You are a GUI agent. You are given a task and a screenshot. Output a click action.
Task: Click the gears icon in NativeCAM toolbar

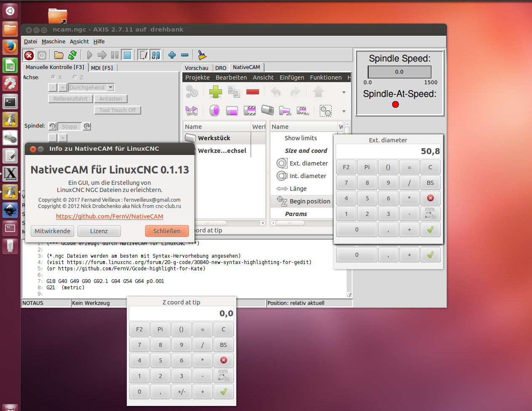pos(192,91)
